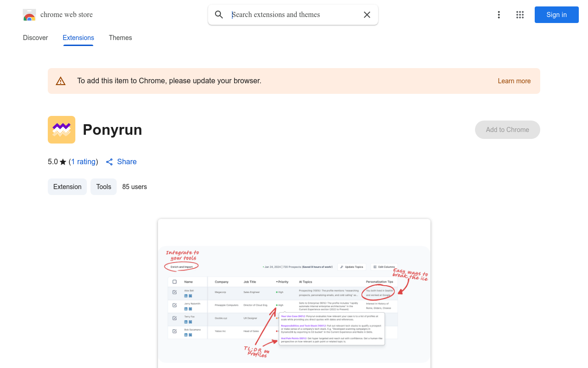Click the 85 users text
This screenshot has height=368, width=588.
click(135, 187)
